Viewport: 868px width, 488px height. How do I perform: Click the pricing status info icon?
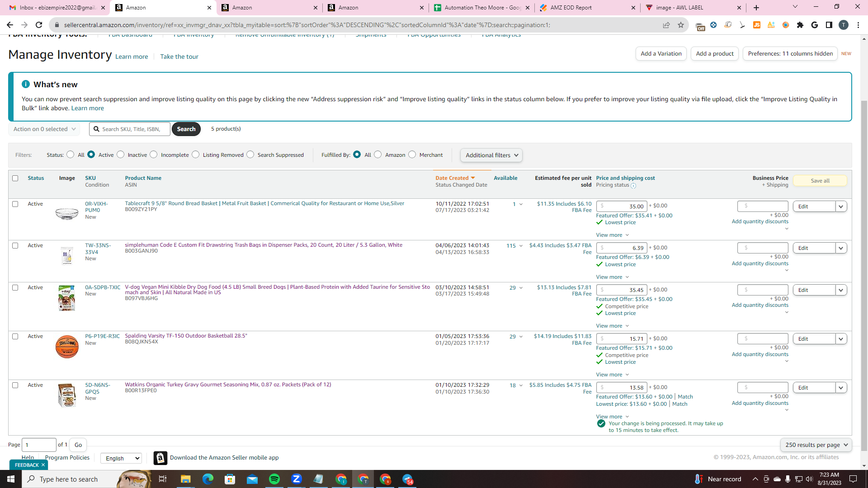tap(633, 185)
